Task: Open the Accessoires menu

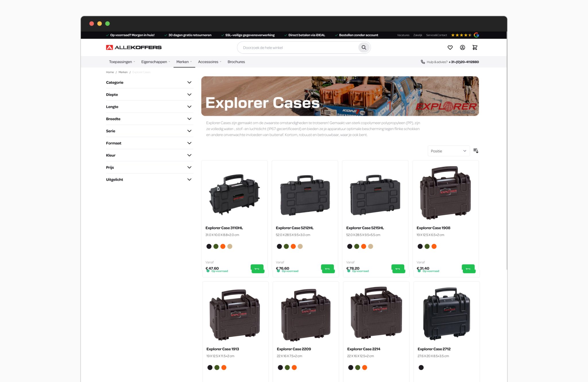Action: pos(210,62)
